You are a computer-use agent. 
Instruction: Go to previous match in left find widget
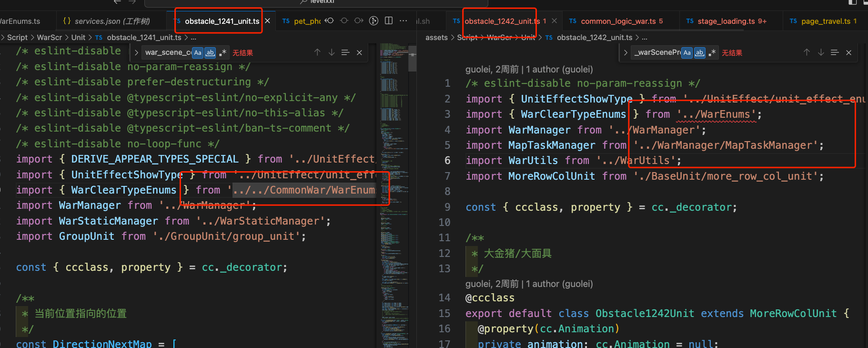[317, 52]
